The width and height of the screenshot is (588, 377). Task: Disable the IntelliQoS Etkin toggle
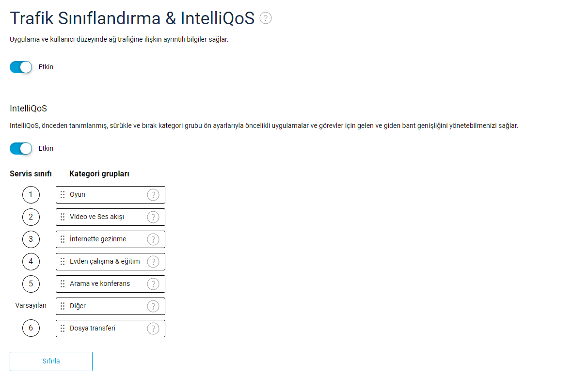[x=21, y=148]
